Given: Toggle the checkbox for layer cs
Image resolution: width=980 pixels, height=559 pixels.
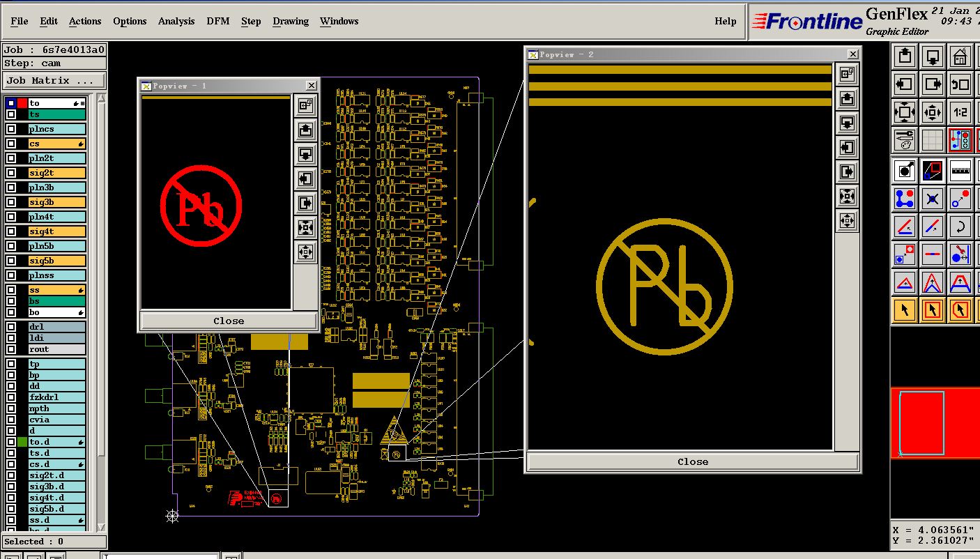Looking at the screenshot, I should coord(11,144).
